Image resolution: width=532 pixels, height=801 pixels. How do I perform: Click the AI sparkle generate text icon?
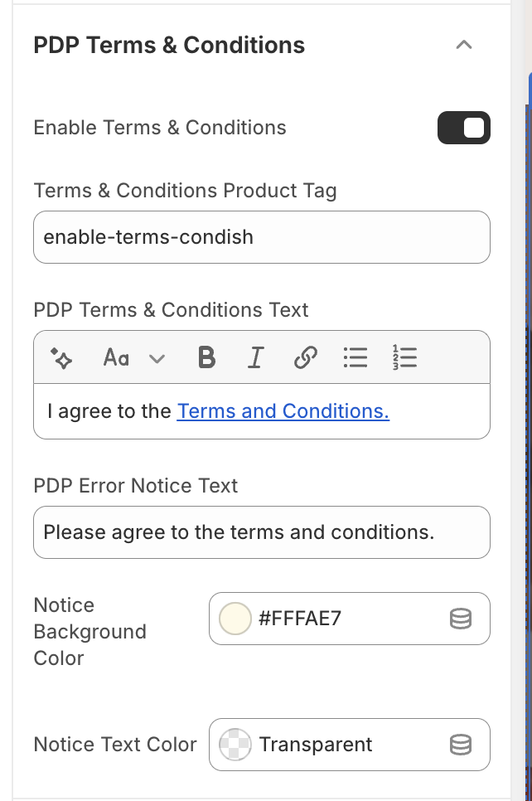[62, 358]
